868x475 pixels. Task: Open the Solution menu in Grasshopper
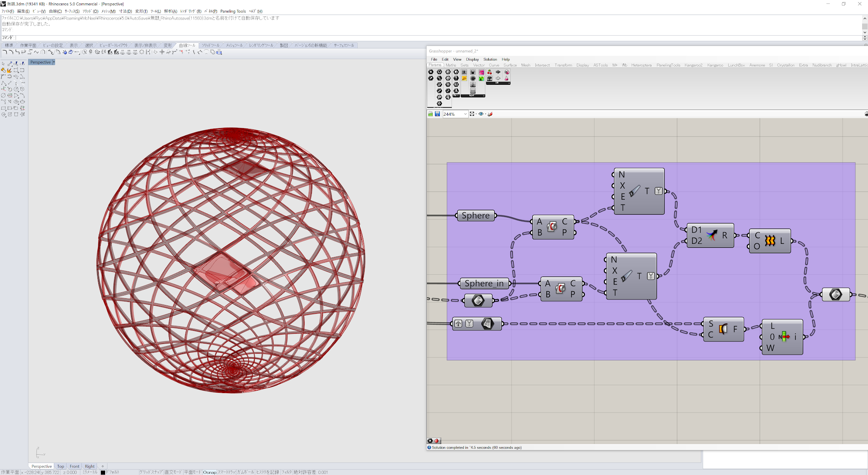[x=490, y=59]
